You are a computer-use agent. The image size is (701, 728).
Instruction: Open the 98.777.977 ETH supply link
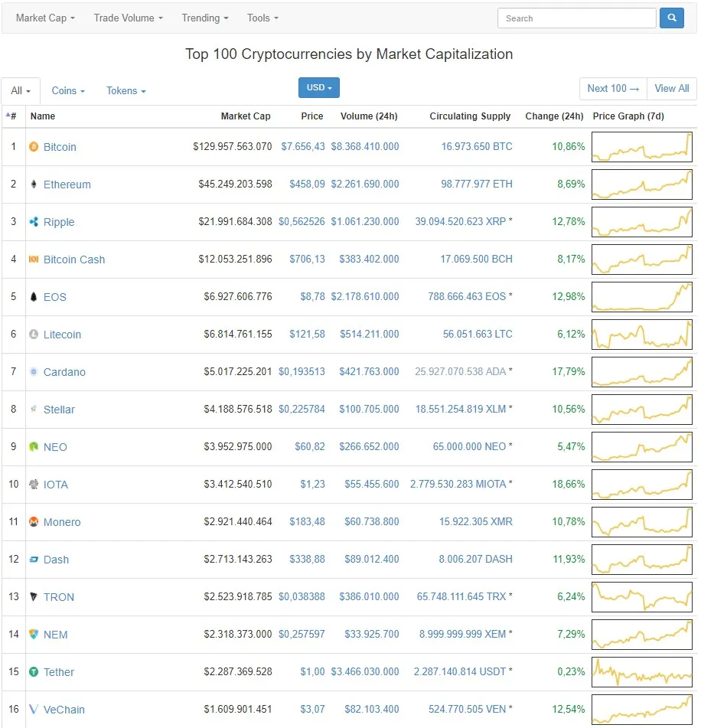click(477, 184)
